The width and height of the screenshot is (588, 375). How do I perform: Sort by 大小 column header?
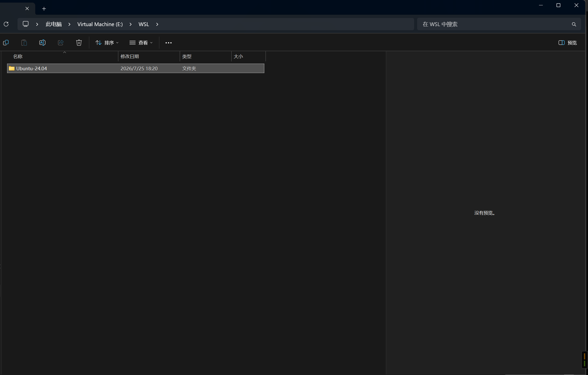[249, 56]
